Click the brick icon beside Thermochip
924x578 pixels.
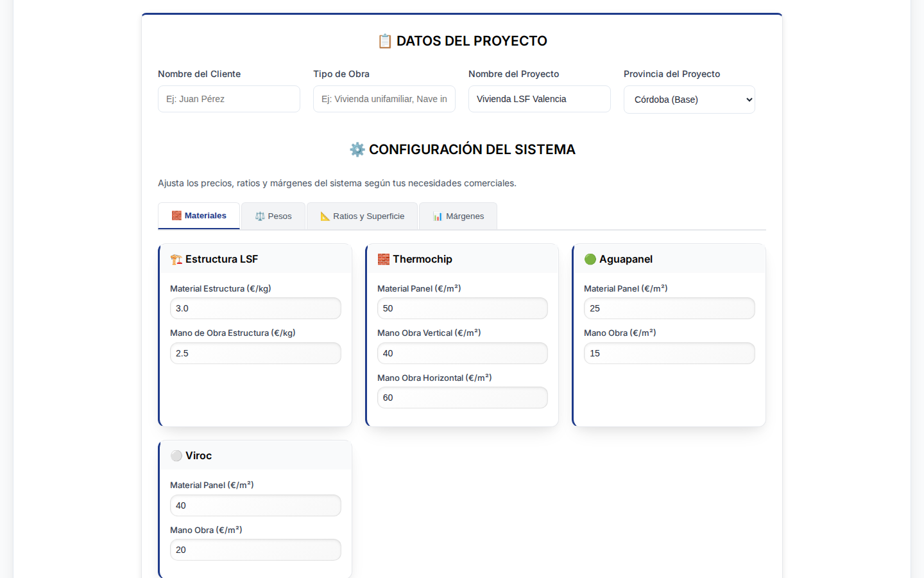point(383,259)
